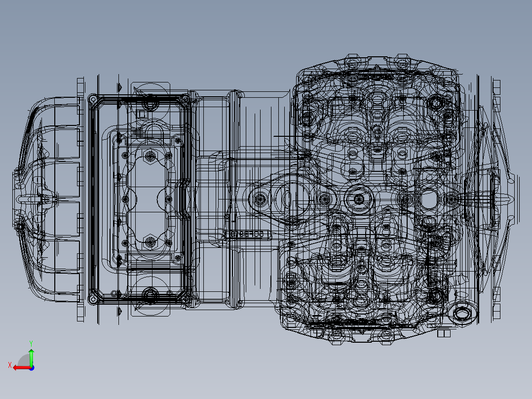532x399 pixels.
Task: Select the round port at the model's lower-right corner
Action: point(462,313)
